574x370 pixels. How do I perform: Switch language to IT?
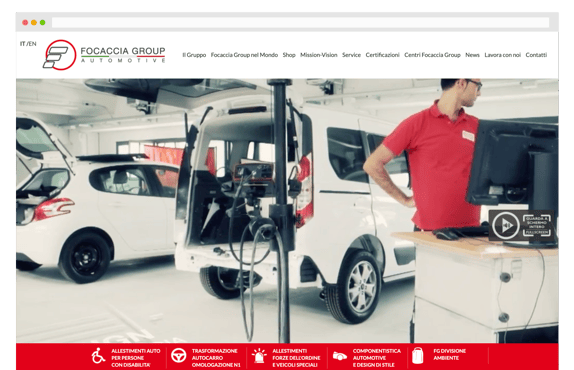[22, 44]
